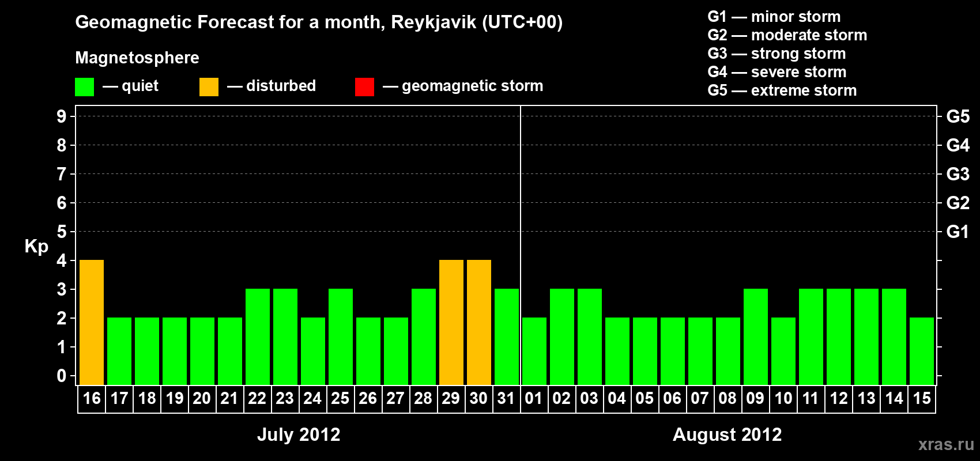Click the disturbed legend label

(281, 86)
